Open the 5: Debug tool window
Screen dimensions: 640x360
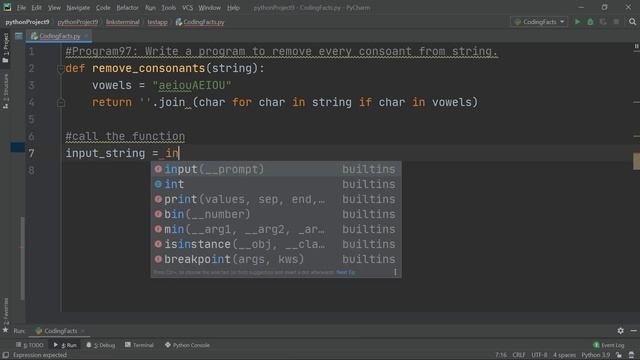click(x=100, y=345)
